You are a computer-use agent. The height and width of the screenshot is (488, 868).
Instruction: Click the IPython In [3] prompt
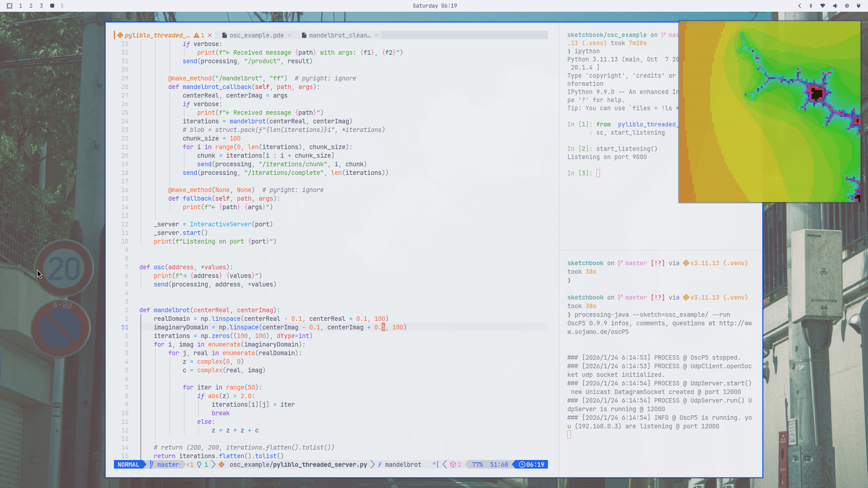point(580,173)
